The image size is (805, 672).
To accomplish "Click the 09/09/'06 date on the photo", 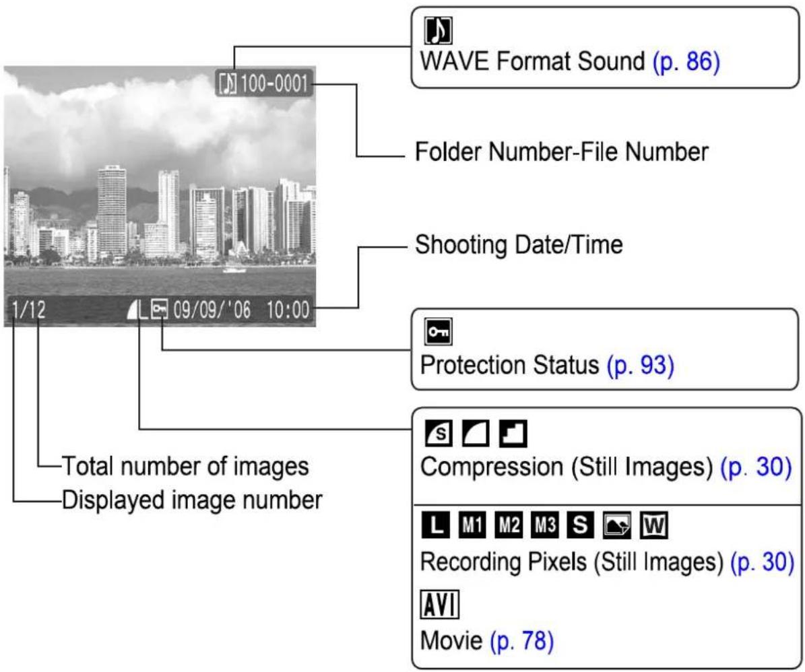I will tap(212, 310).
